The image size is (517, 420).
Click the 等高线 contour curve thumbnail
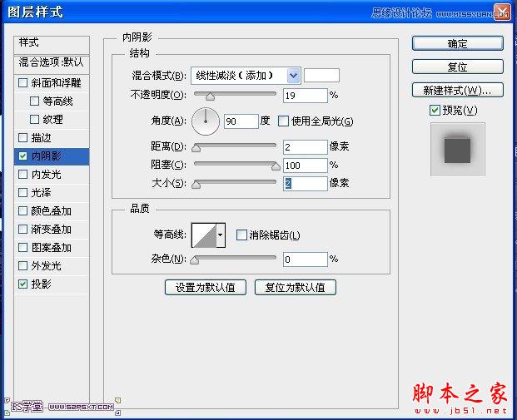pyautogui.click(x=204, y=235)
